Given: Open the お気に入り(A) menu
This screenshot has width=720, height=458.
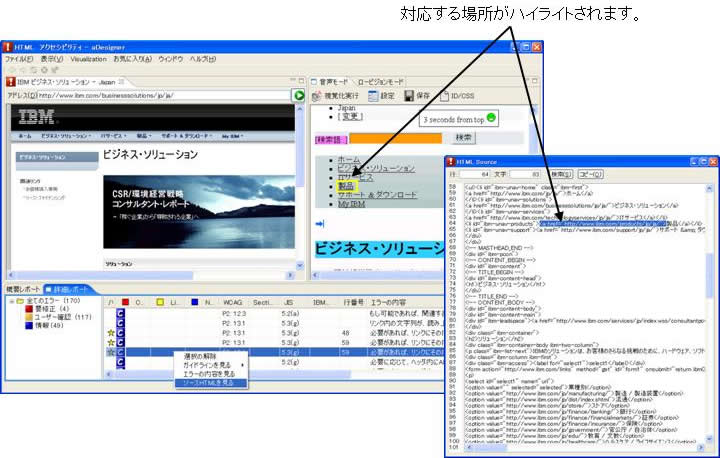Looking at the screenshot, I should coord(132,59).
